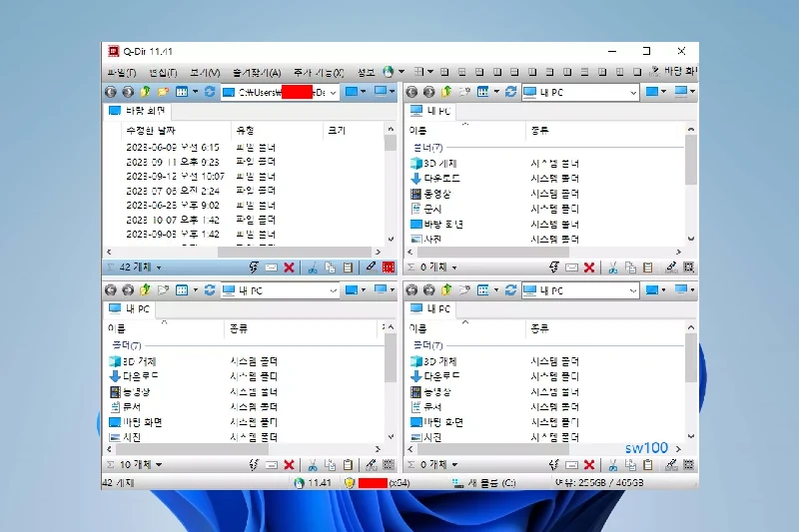The image size is (799, 532).
Task: Expand the dropdown arrow beside the globe icon
Action: 401,72
